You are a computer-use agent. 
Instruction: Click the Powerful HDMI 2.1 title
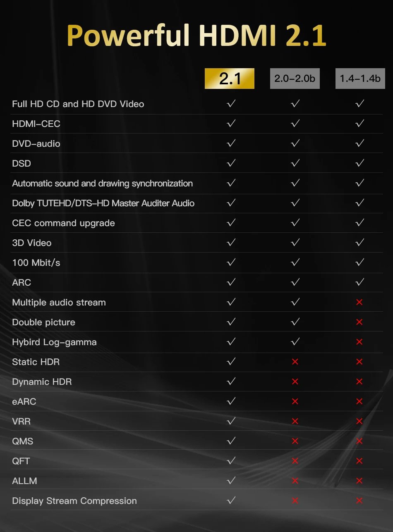click(x=196, y=36)
